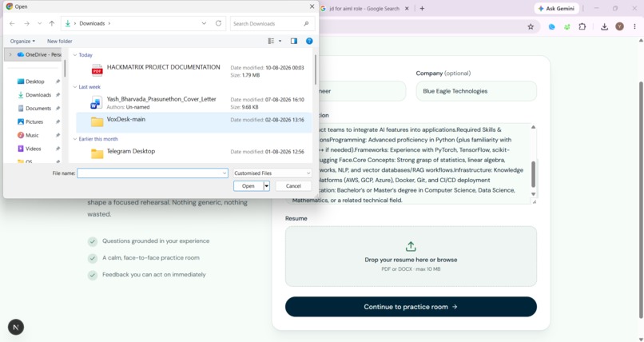Select OneDrive - Personal in sidebar

pos(39,54)
